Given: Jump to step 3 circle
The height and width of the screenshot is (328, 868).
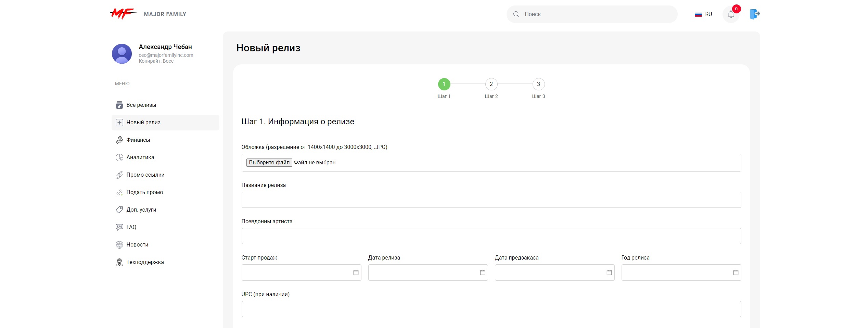Looking at the screenshot, I should (538, 84).
